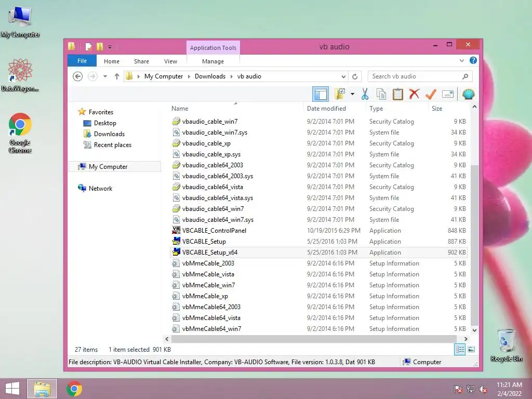532x399 pixels.
Task: Click File Explorer on the taskbar
Action: point(42,389)
